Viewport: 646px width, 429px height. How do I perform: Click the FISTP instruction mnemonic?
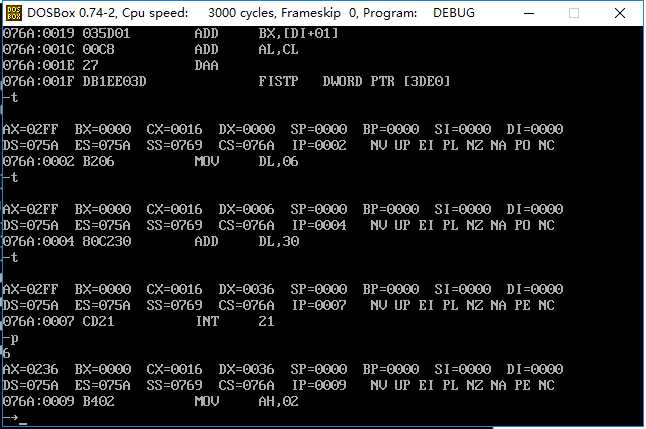(x=279, y=81)
